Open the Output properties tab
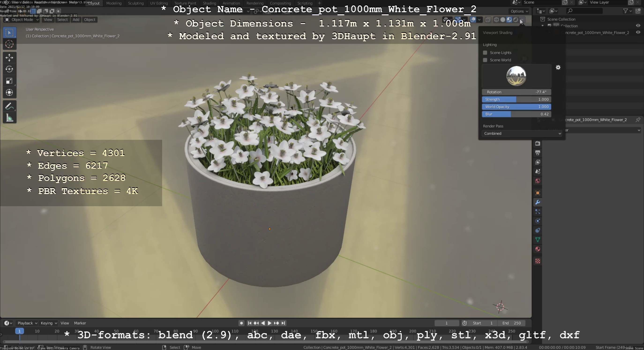 click(538, 153)
